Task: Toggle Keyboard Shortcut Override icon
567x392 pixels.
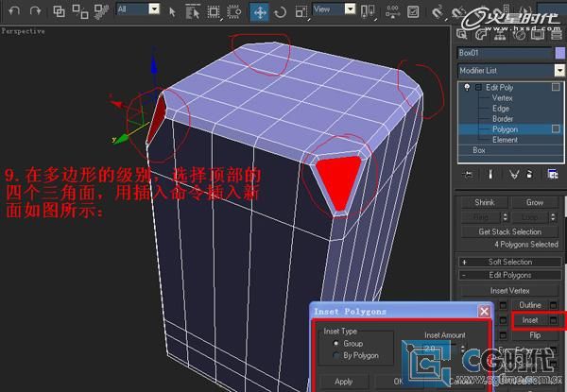Action: pos(413,12)
